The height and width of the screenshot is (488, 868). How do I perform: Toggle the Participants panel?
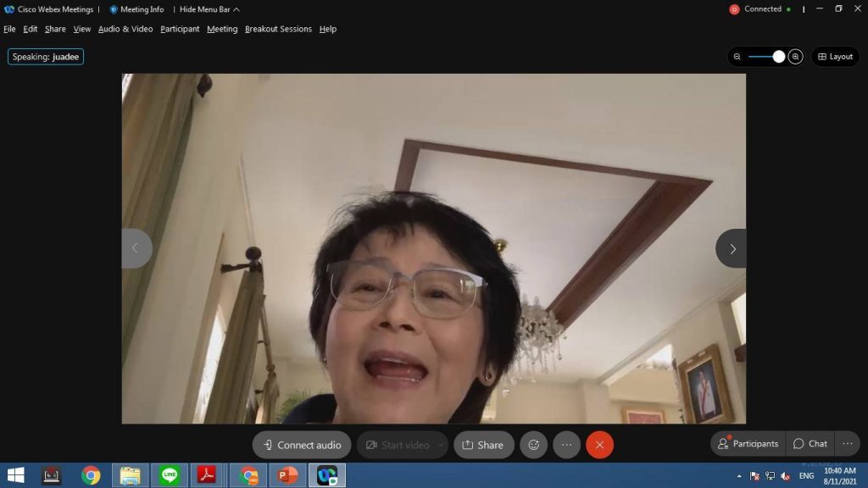(748, 444)
